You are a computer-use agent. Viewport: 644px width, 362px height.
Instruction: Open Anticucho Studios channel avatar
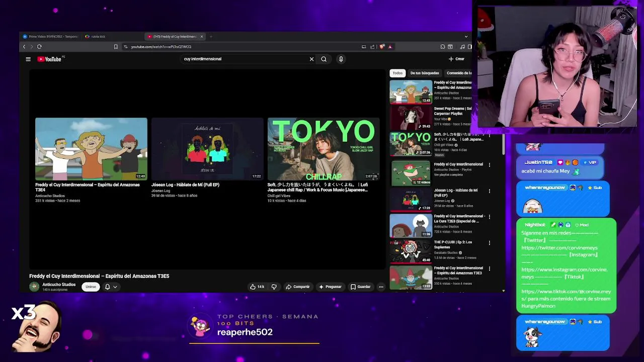point(34,287)
